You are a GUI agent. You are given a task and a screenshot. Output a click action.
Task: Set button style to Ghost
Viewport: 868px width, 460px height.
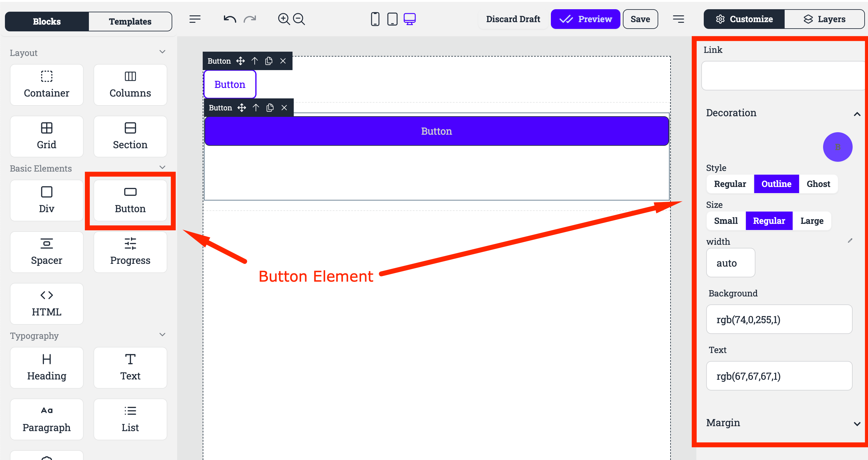click(x=818, y=184)
